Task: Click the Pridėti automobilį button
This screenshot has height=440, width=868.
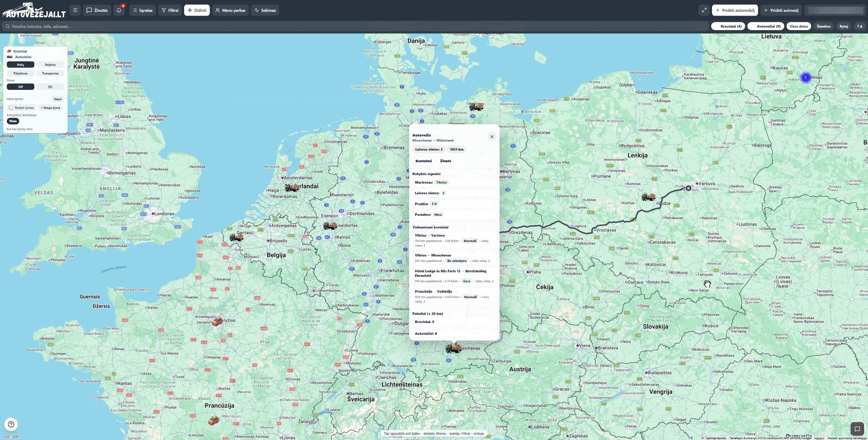Action: (734, 10)
